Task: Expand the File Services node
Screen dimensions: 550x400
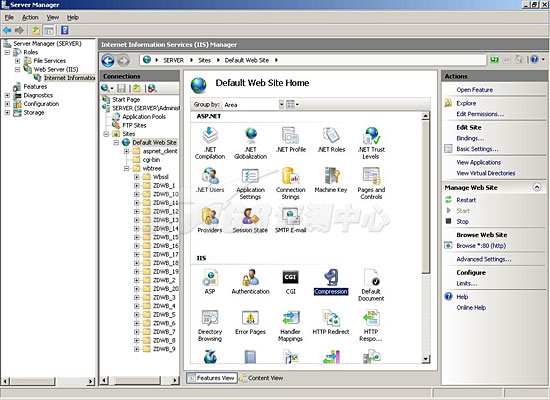Action: click(x=17, y=61)
